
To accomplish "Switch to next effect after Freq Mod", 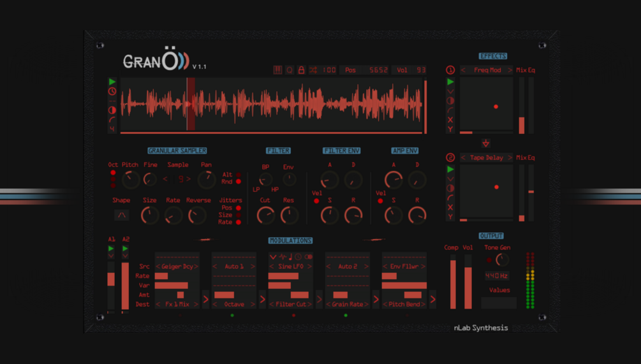I will [510, 70].
